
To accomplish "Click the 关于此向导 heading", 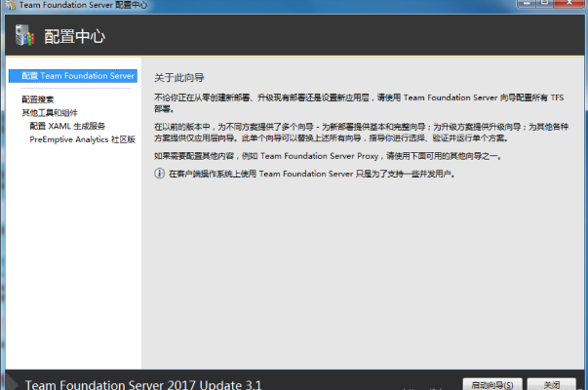I will click(x=177, y=76).
